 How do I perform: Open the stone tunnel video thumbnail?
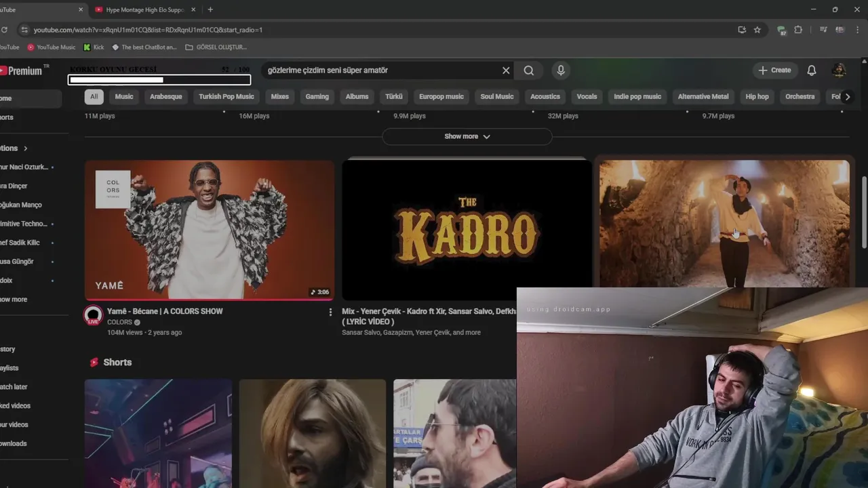coord(724,224)
